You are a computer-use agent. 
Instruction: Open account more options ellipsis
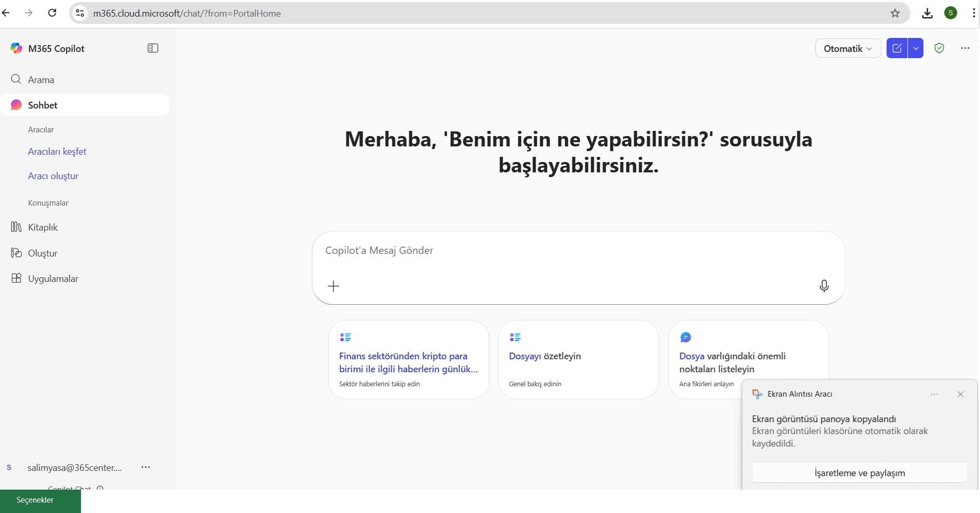[x=146, y=467]
